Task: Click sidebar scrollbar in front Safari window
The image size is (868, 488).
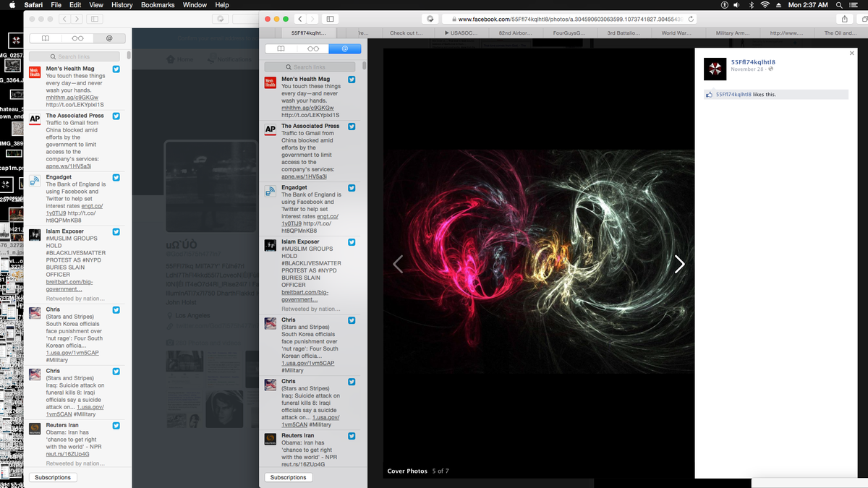Action: coord(365,65)
